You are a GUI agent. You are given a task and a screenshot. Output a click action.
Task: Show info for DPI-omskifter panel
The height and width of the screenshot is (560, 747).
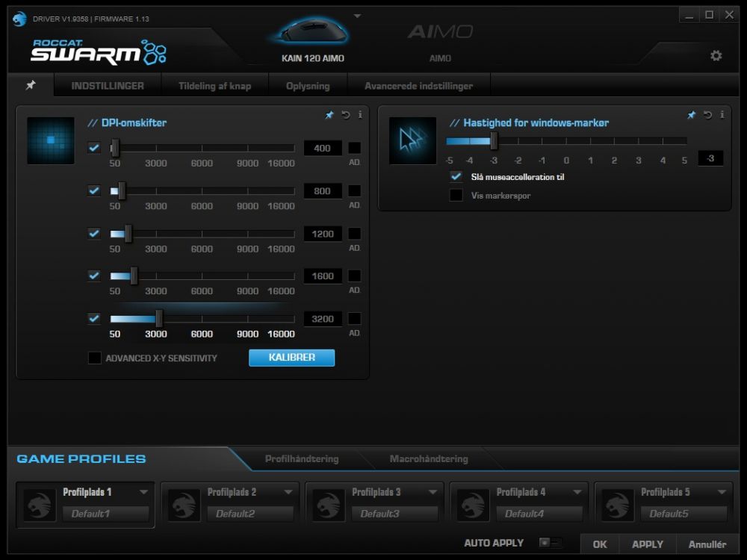pyautogui.click(x=360, y=115)
